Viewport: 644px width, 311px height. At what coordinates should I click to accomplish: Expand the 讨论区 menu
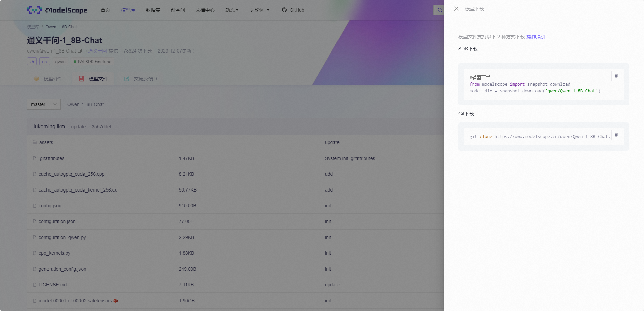[x=260, y=10]
